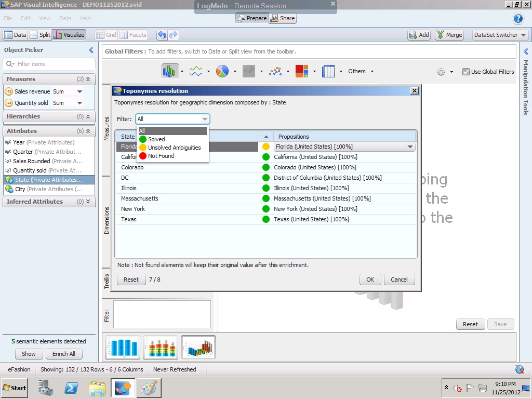The image size is (532, 399).
Task: Switch to the Share room
Action: coord(282,18)
